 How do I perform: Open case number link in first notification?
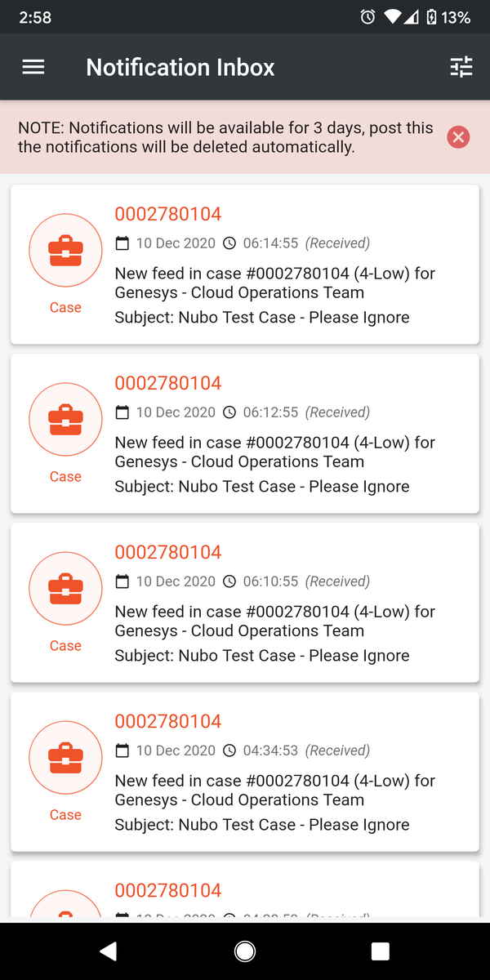pos(168,214)
